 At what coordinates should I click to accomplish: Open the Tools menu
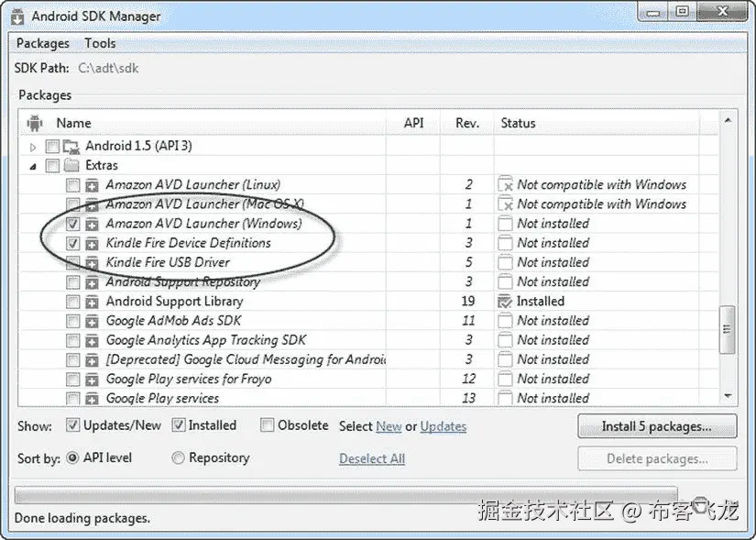point(100,43)
